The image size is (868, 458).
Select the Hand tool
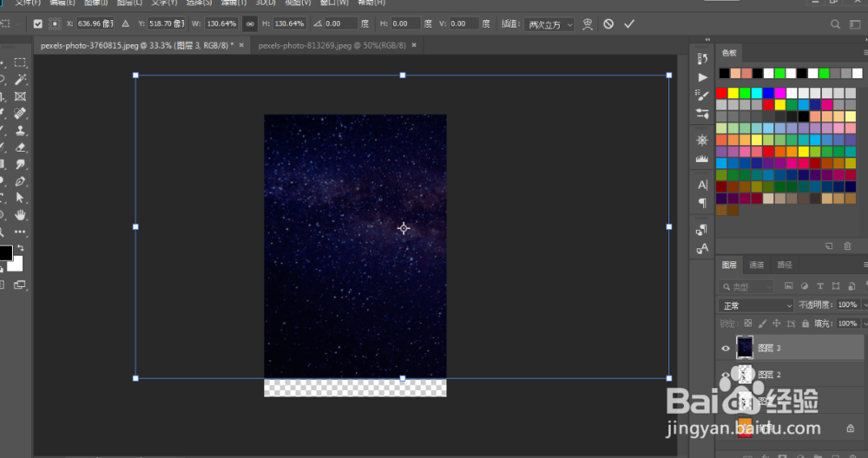(x=20, y=215)
